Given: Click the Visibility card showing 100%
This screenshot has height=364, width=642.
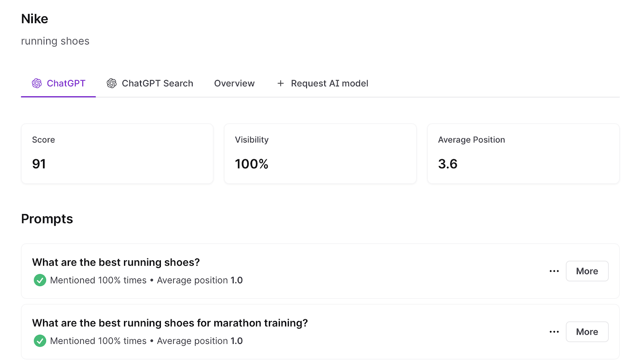Looking at the screenshot, I should (x=320, y=153).
